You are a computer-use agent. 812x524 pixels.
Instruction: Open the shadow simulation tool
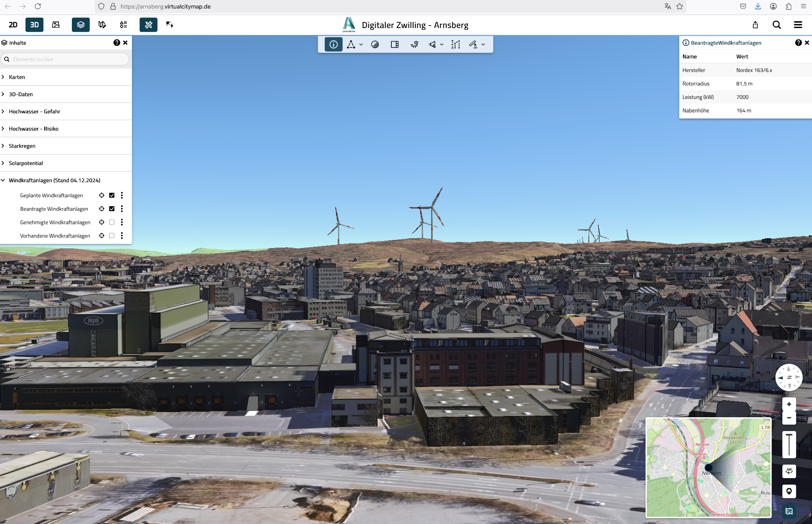pyautogui.click(x=375, y=45)
